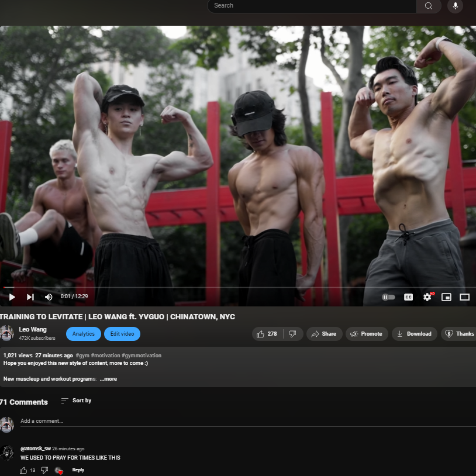The height and width of the screenshot is (476, 476).
Task: Expand description with ...more
Action: click(x=108, y=379)
